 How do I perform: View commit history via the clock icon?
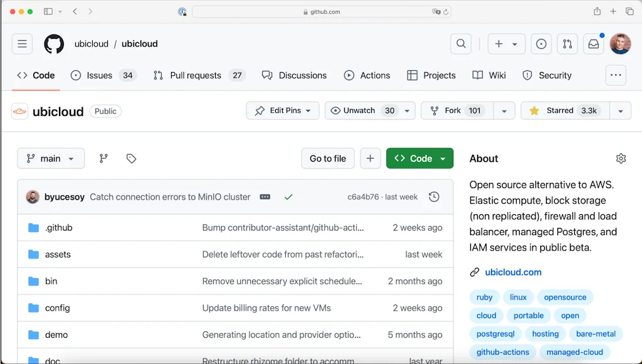pyautogui.click(x=434, y=196)
